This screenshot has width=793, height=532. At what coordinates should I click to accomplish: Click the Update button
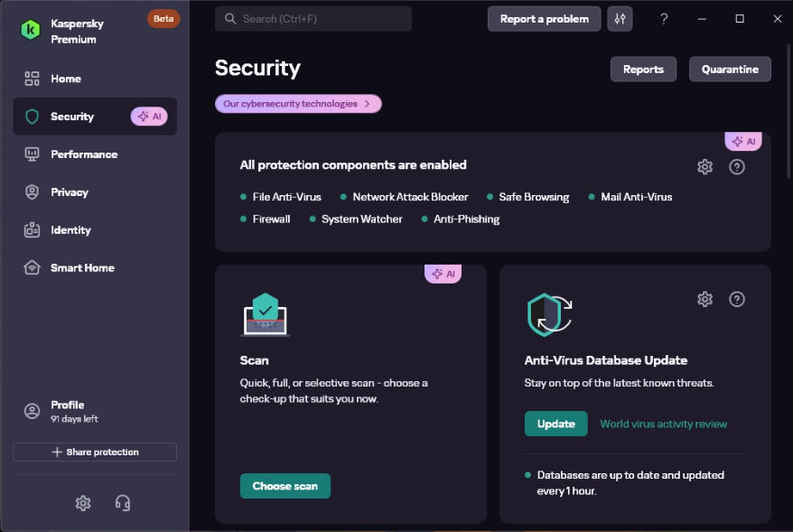tap(555, 424)
